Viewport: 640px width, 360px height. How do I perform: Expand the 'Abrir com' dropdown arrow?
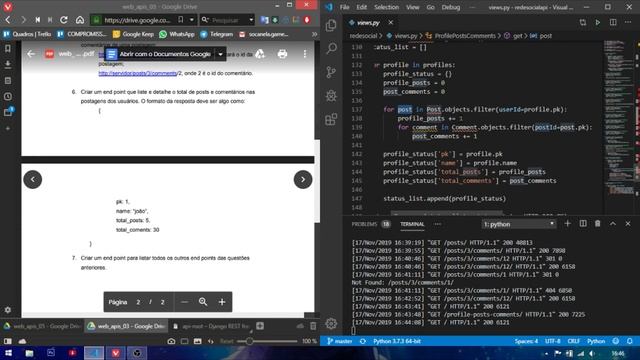(x=220, y=54)
